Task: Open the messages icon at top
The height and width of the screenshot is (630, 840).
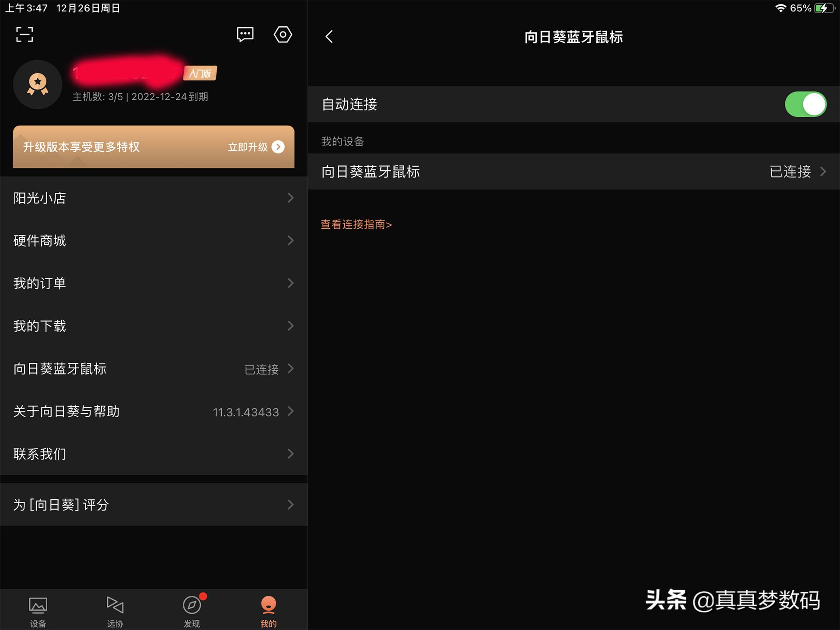Action: coord(245,35)
